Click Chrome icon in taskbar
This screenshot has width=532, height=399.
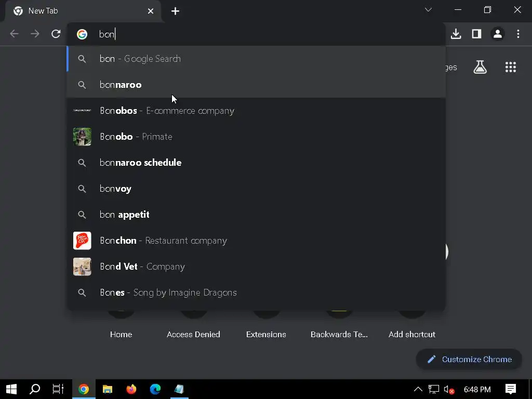(84, 389)
